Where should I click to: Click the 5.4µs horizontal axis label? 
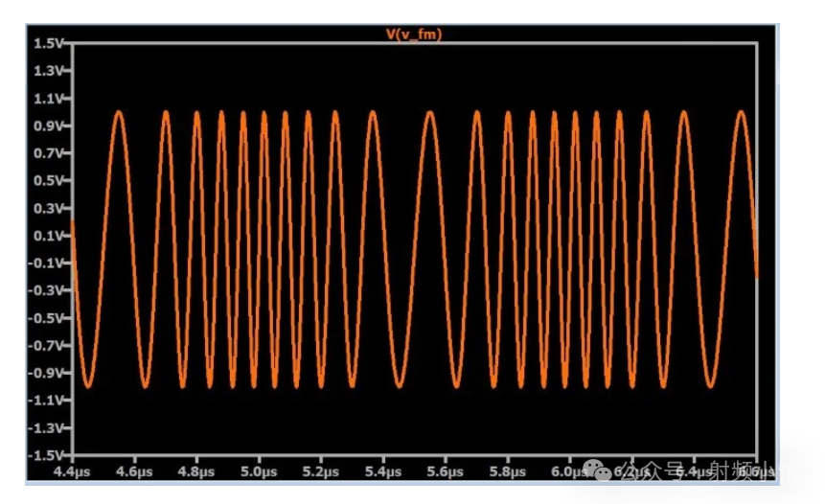coord(381,471)
